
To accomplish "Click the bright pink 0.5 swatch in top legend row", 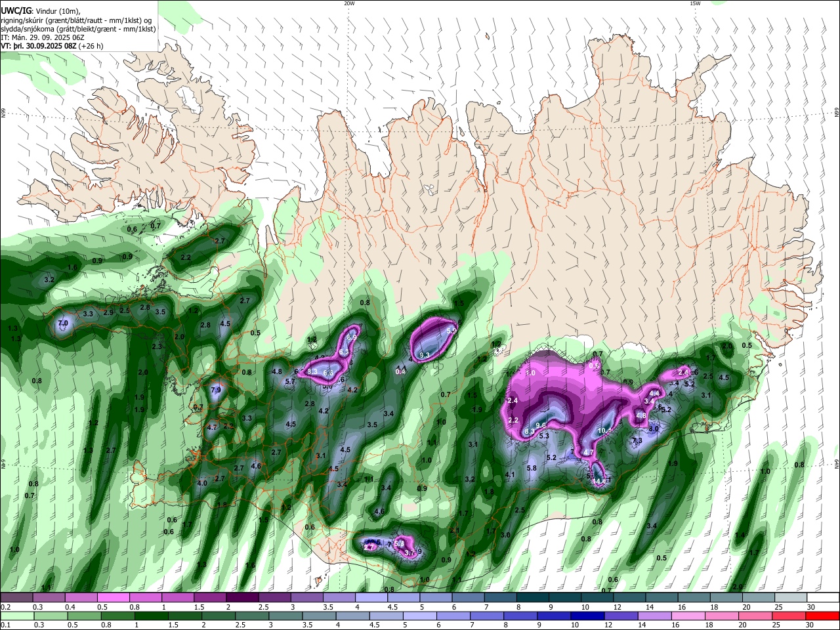I will coord(113,598).
